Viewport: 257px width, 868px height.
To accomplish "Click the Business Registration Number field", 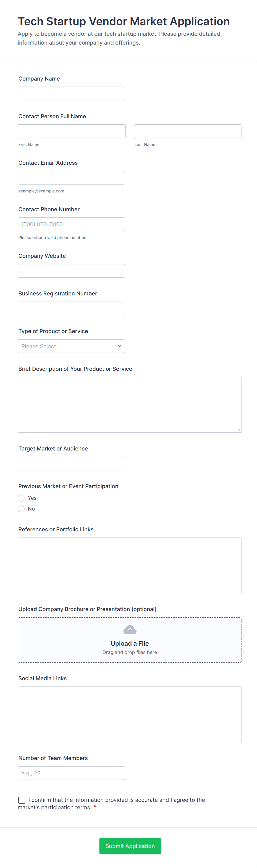I will (x=71, y=308).
